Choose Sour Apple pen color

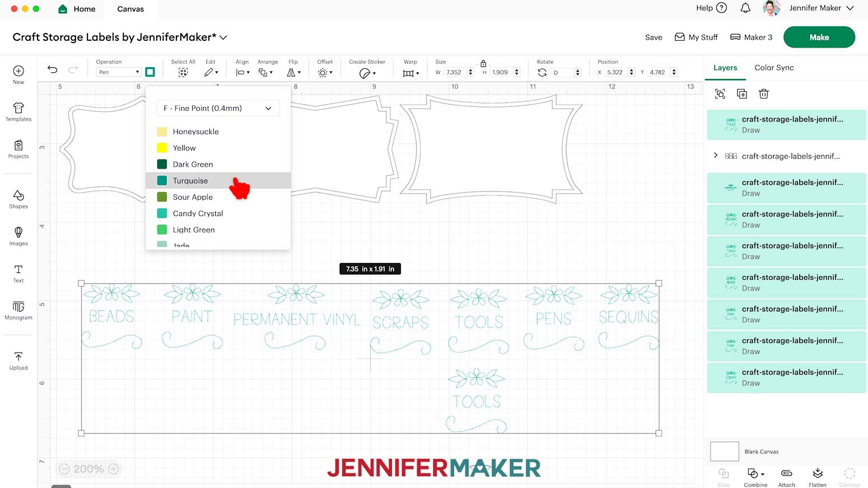click(x=218, y=197)
